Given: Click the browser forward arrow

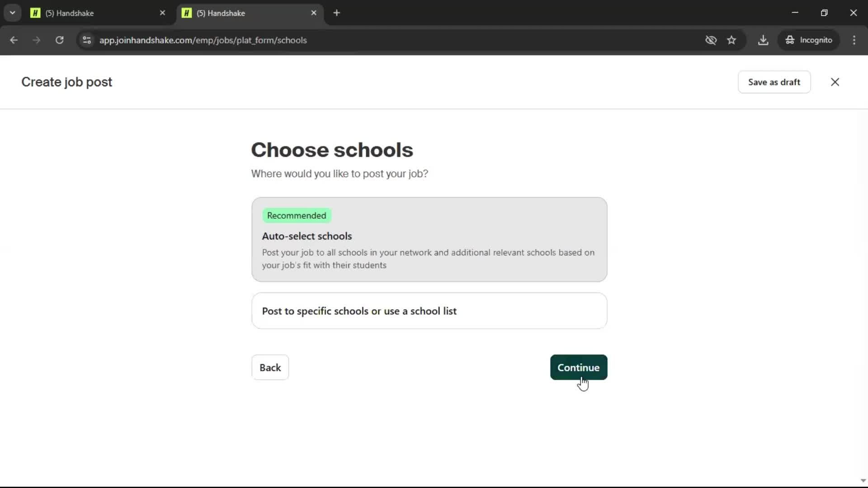Looking at the screenshot, I should [37, 40].
